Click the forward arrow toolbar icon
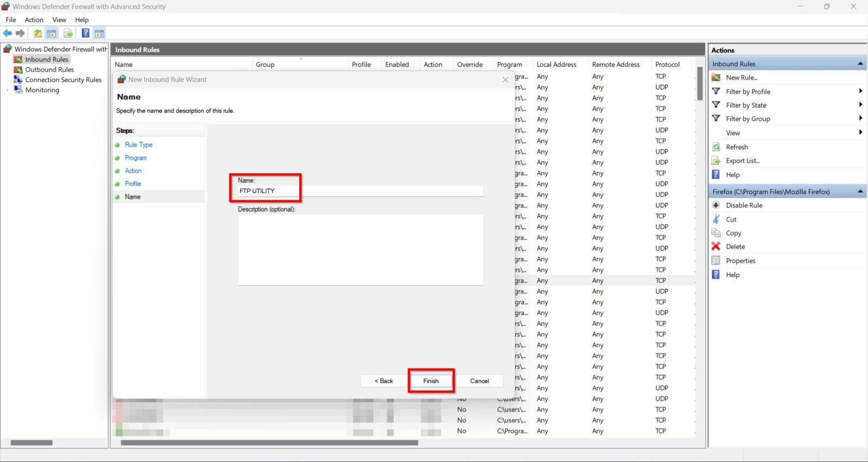 pos(21,34)
